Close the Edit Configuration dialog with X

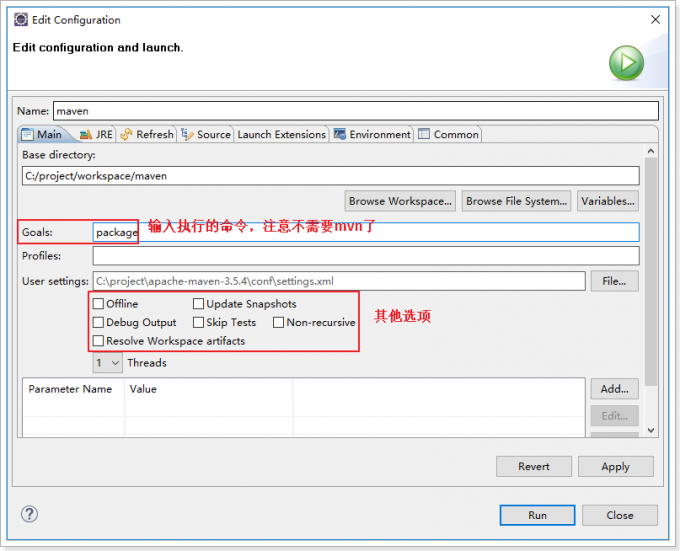point(655,20)
